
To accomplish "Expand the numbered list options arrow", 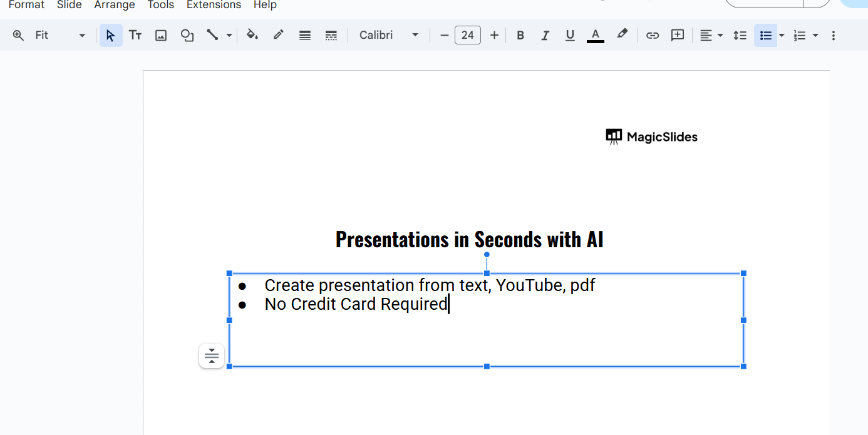I will coord(815,36).
